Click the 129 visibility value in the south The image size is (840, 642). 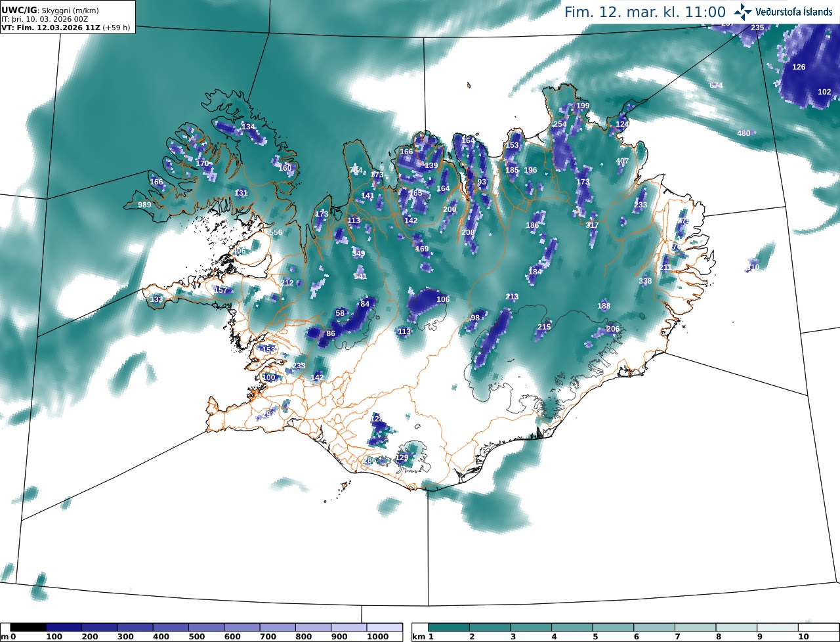tap(402, 458)
